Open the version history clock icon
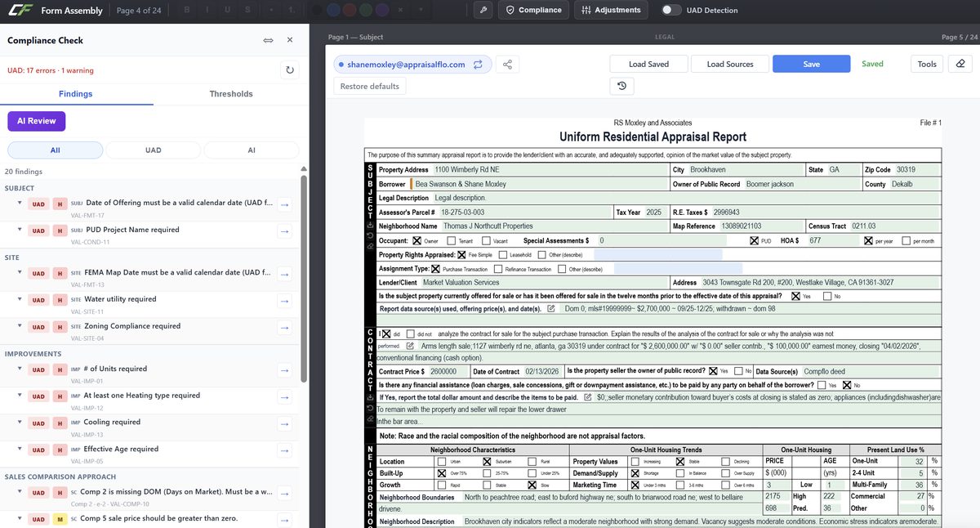Screen dimensions: 980x528 (621, 86)
